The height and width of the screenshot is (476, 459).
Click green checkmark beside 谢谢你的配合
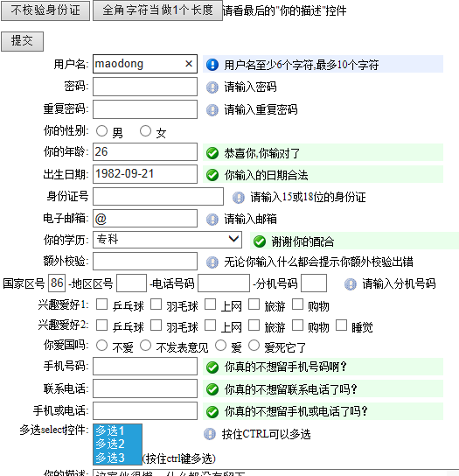tap(260, 241)
